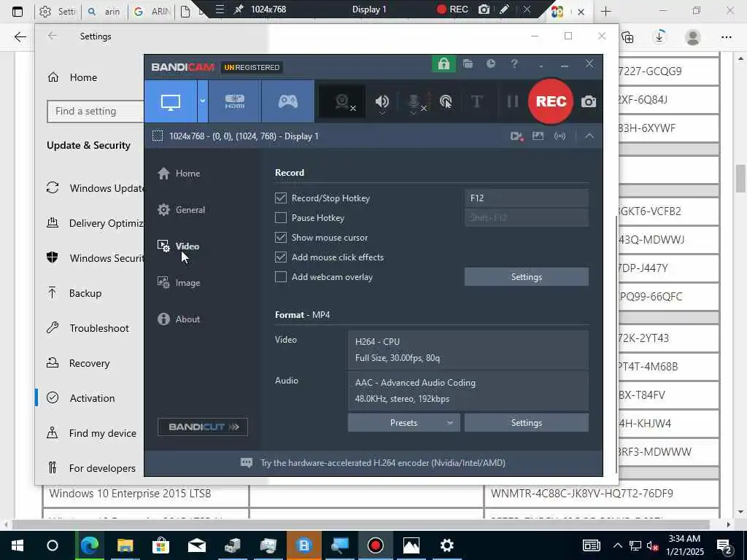The width and height of the screenshot is (747, 560).
Task: Collapse the Bandicam panel with chevron up
Action: click(x=589, y=136)
